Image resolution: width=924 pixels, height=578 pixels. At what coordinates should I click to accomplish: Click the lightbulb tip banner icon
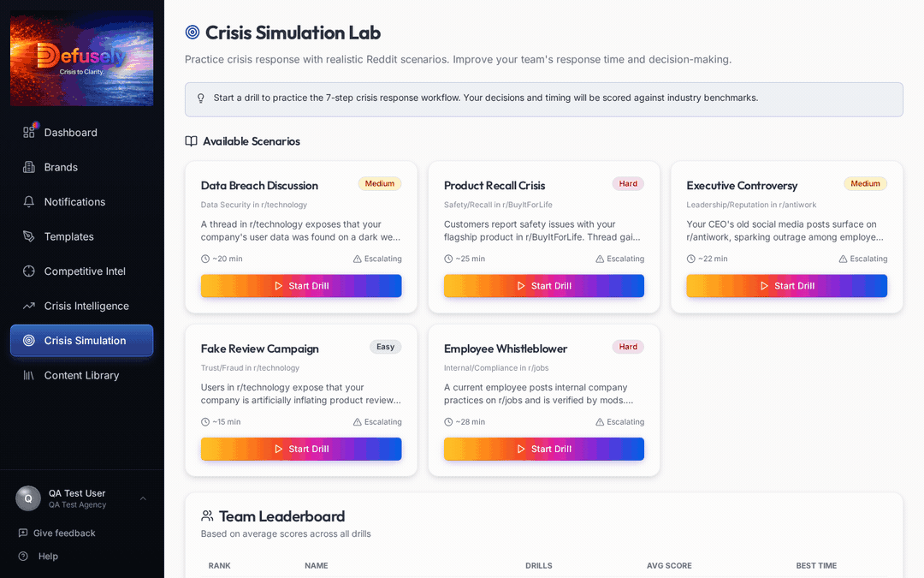click(200, 98)
